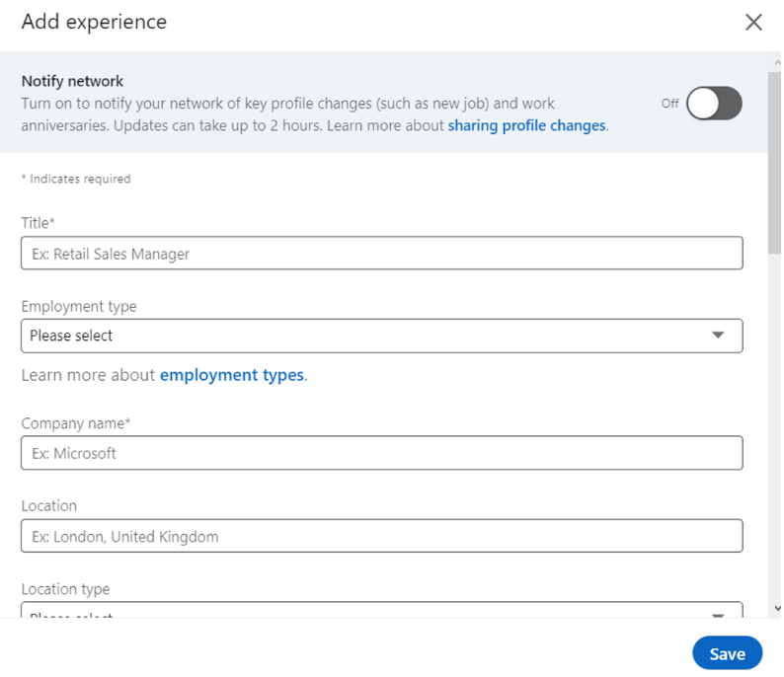
Task: Click the scrollbar up arrow
Action: pos(777,63)
